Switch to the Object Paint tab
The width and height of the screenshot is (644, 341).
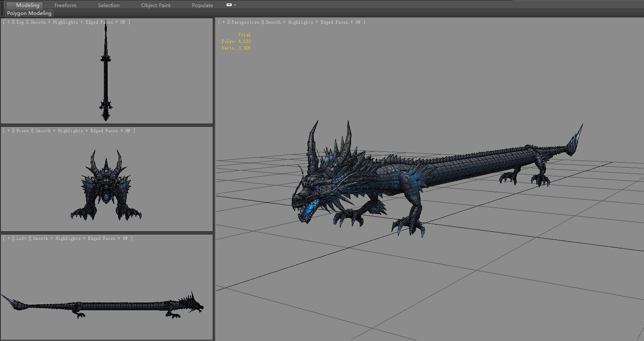tap(156, 5)
